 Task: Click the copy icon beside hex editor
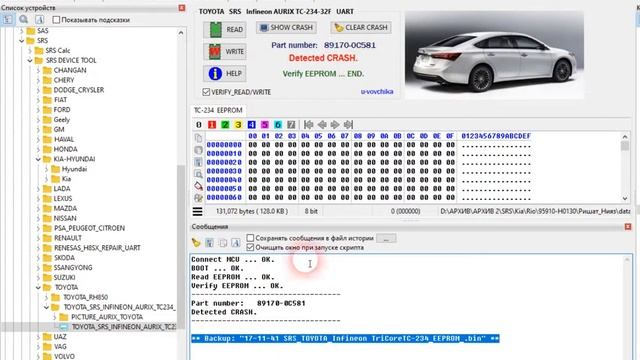click(198, 138)
